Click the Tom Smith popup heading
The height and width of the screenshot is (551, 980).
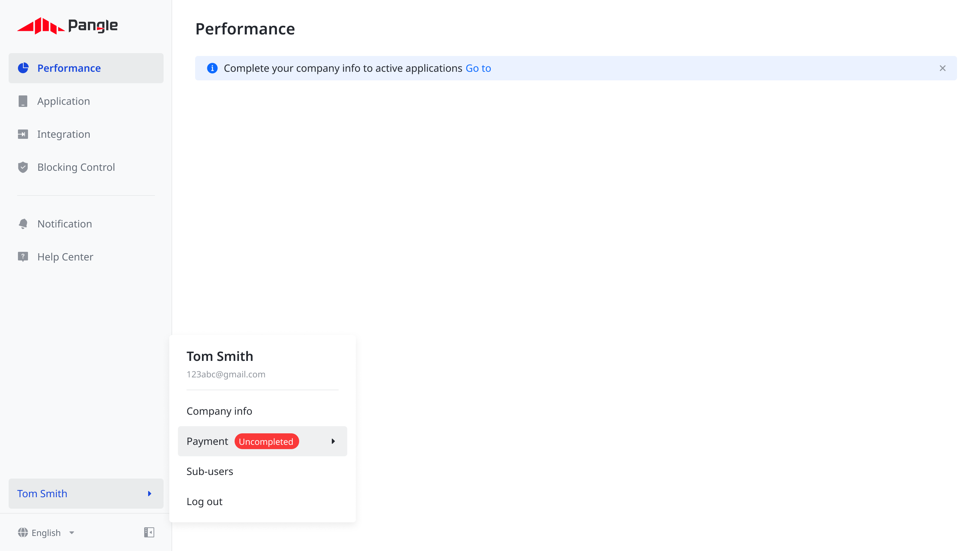[x=220, y=357]
